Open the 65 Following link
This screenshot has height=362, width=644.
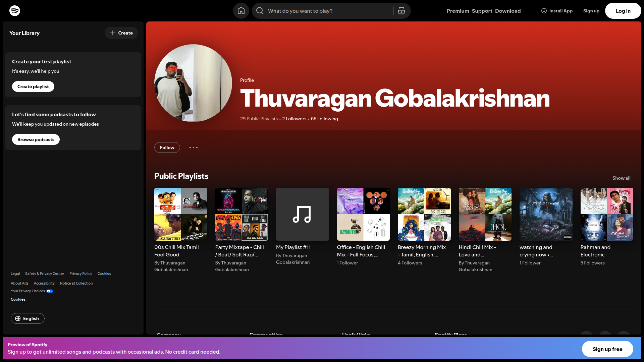324,119
